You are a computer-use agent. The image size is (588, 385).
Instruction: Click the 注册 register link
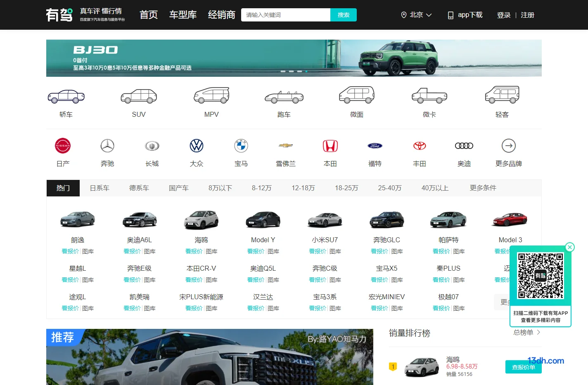528,15
